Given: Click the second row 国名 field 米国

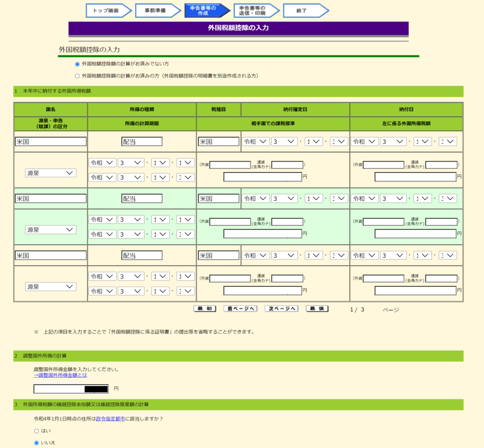Looking at the screenshot, I should tap(51, 198).
